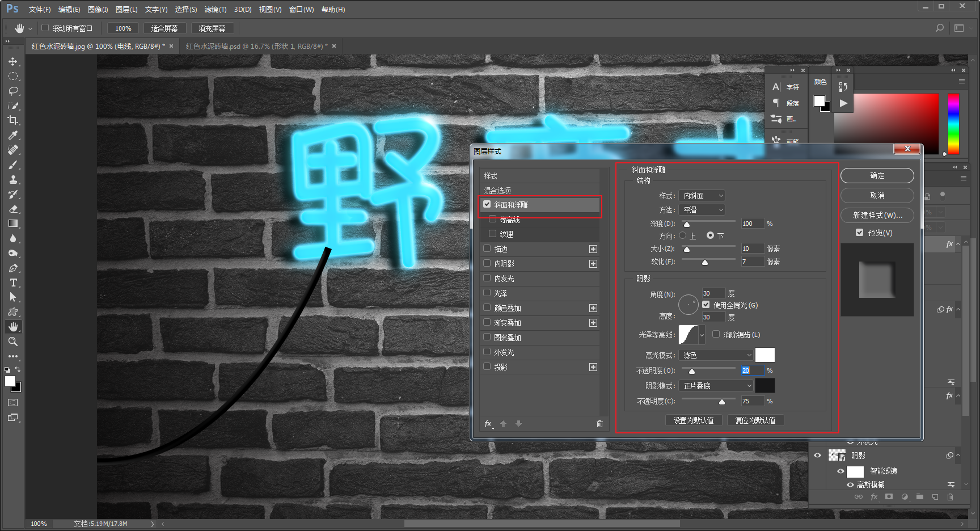Select the Eraser tool

point(13,209)
